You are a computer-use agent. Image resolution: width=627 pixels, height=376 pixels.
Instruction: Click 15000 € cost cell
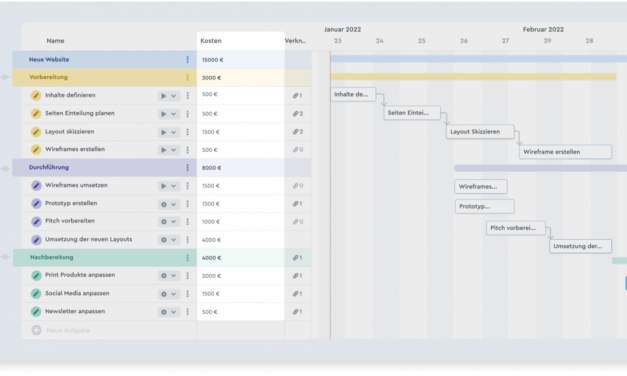[240, 60]
